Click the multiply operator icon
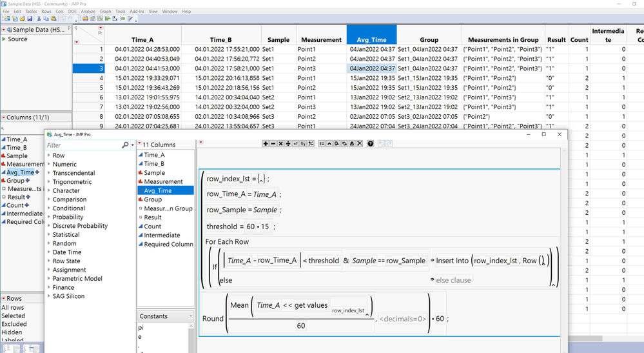 tap(280, 144)
